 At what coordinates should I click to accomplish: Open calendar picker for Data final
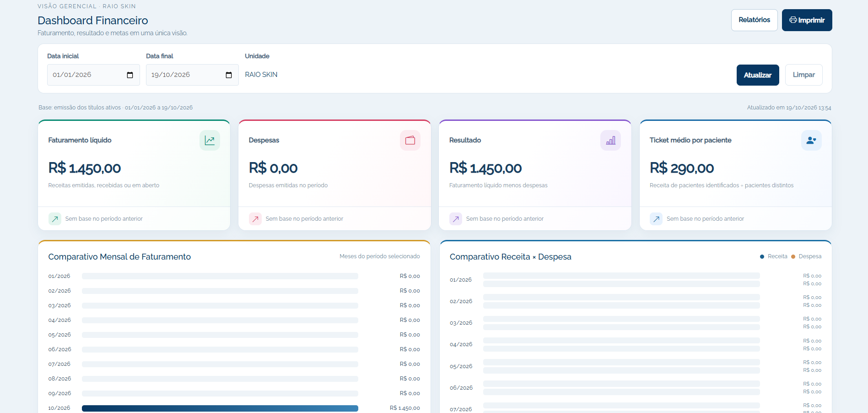pos(229,75)
